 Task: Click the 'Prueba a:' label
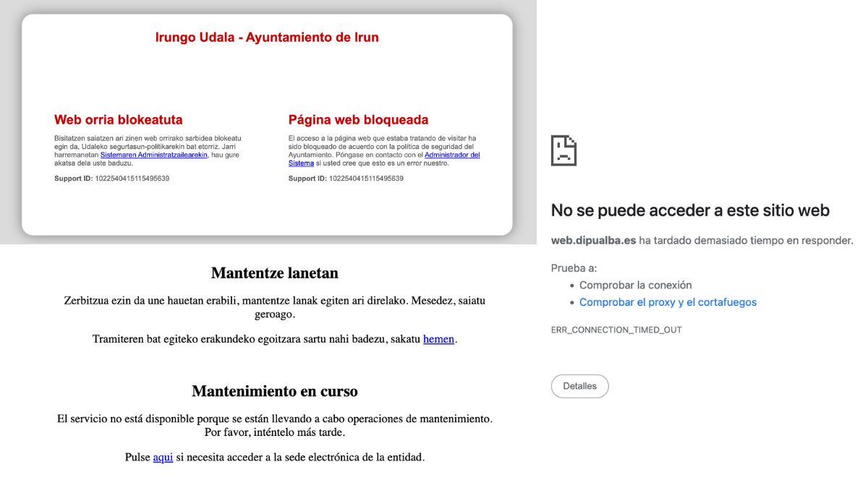(574, 267)
